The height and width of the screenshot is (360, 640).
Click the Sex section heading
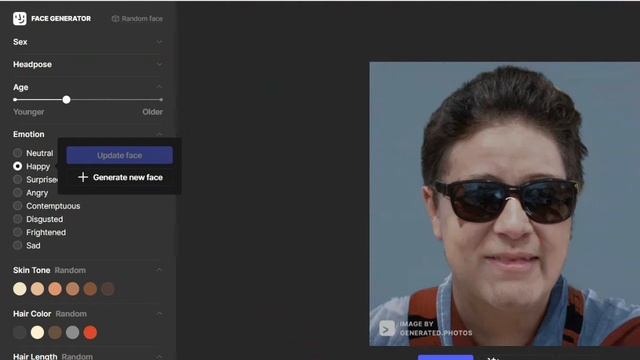coord(20,42)
